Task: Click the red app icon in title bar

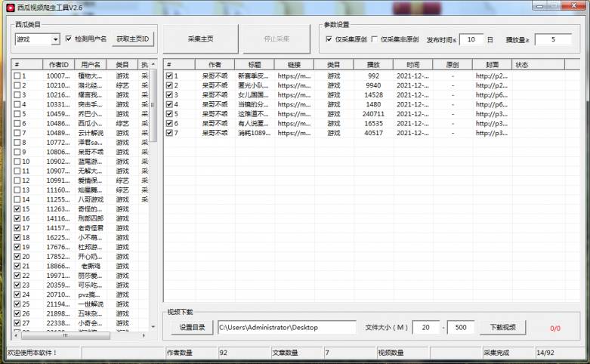Action: coord(11,8)
